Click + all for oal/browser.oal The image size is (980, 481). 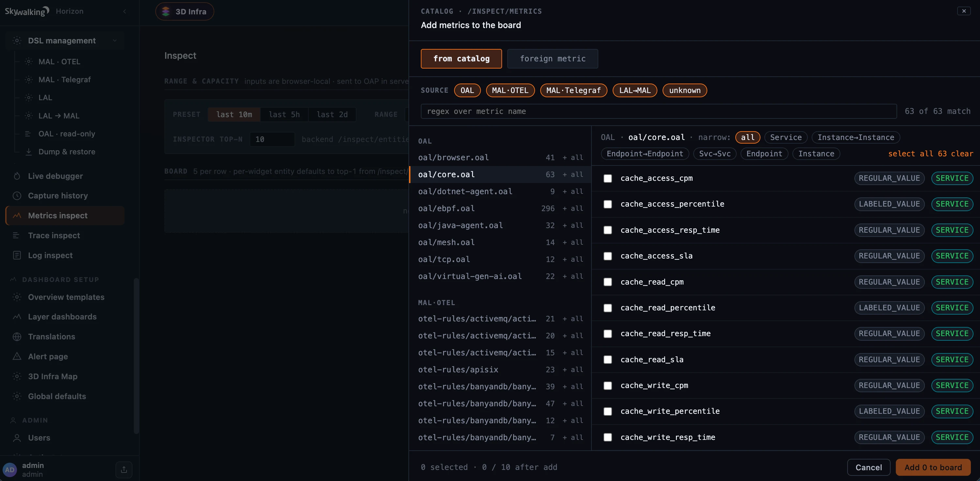[573, 157]
